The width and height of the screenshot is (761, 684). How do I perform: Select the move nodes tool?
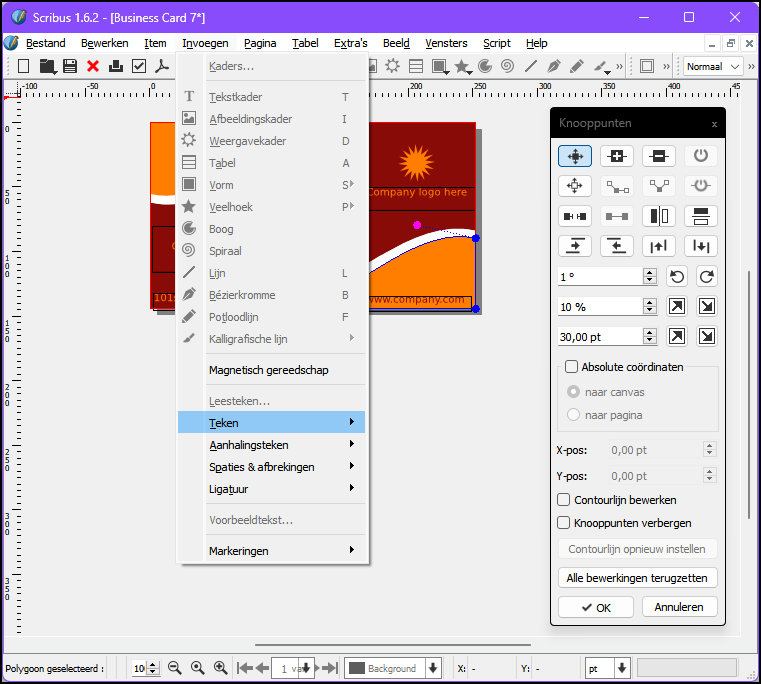pyautogui.click(x=575, y=156)
